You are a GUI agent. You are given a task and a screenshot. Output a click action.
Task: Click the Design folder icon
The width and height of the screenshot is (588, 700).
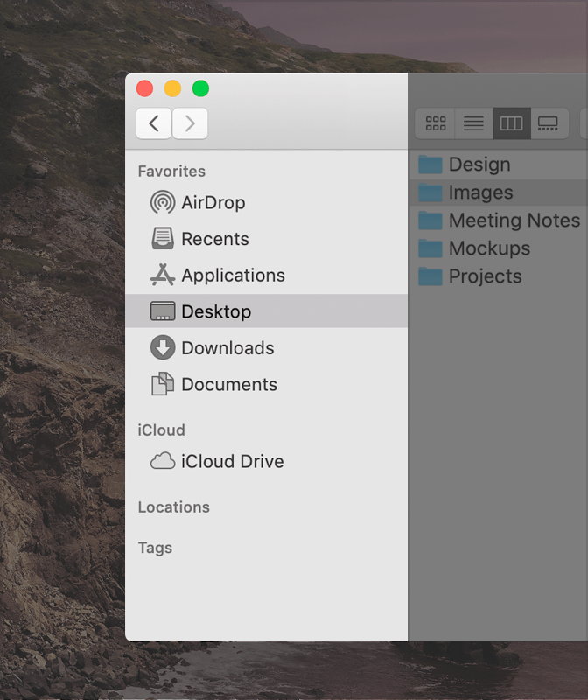[x=430, y=164]
